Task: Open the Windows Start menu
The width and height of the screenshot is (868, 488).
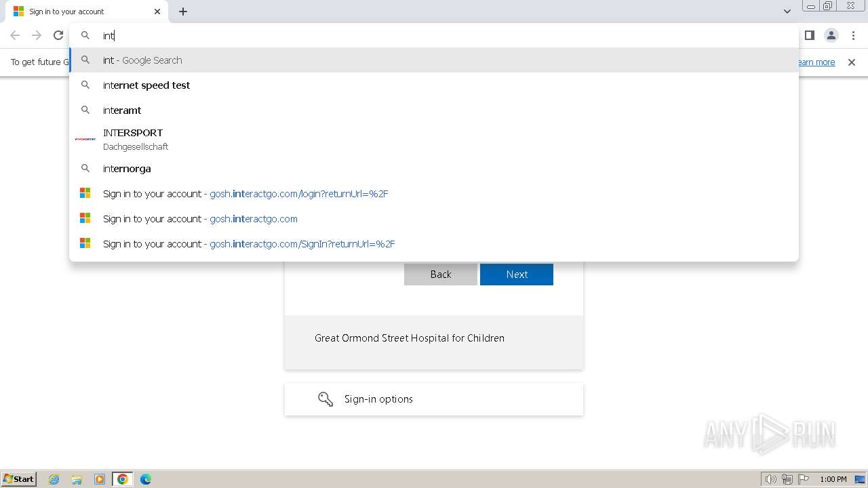Action: click(x=18, y=479)
